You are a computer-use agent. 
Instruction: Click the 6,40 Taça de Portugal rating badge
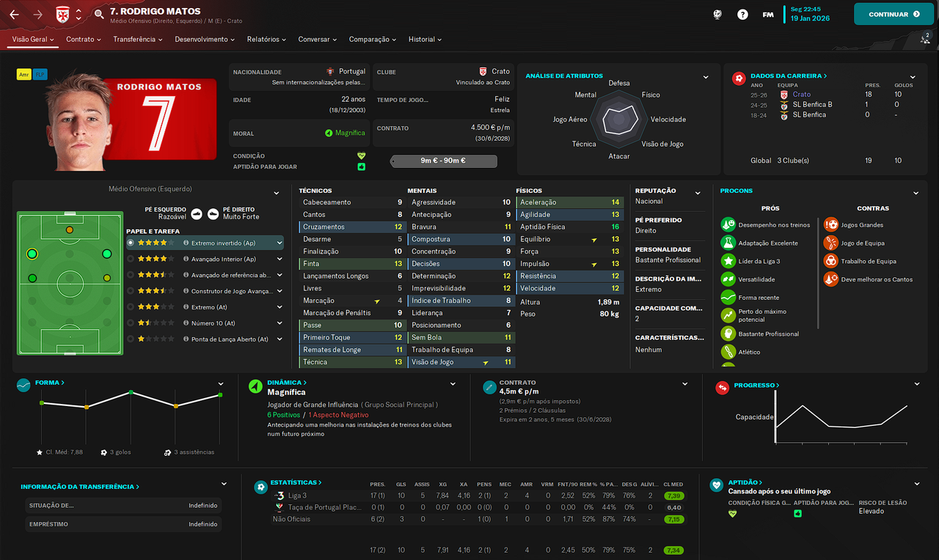pos(674,507)
